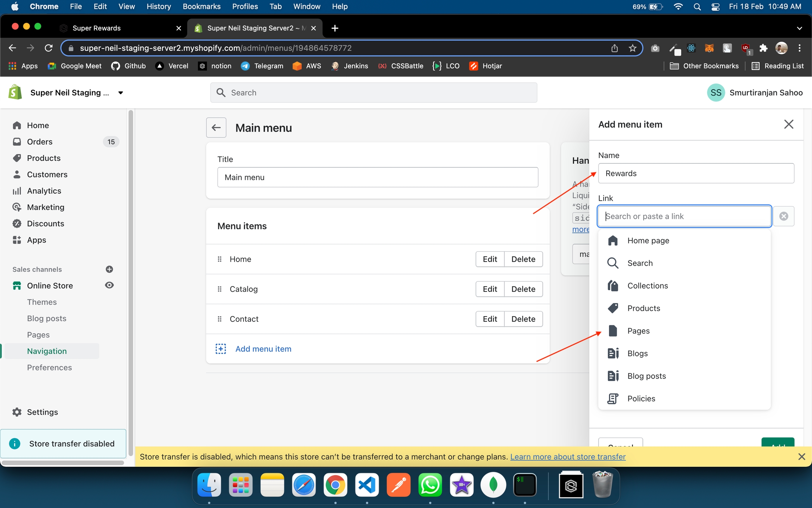Click Add menu item link
Image resolution: width=812 pixels, height=508 pixels.
(x=263, y=349)
